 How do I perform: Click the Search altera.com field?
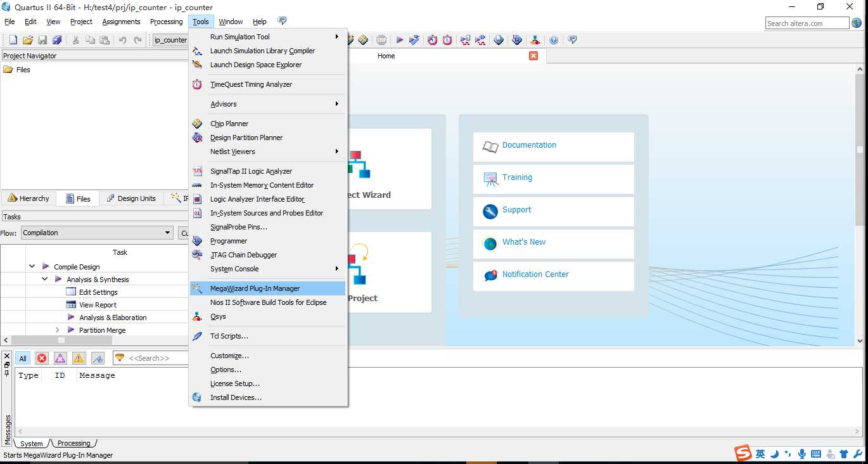tap(807, 23)
